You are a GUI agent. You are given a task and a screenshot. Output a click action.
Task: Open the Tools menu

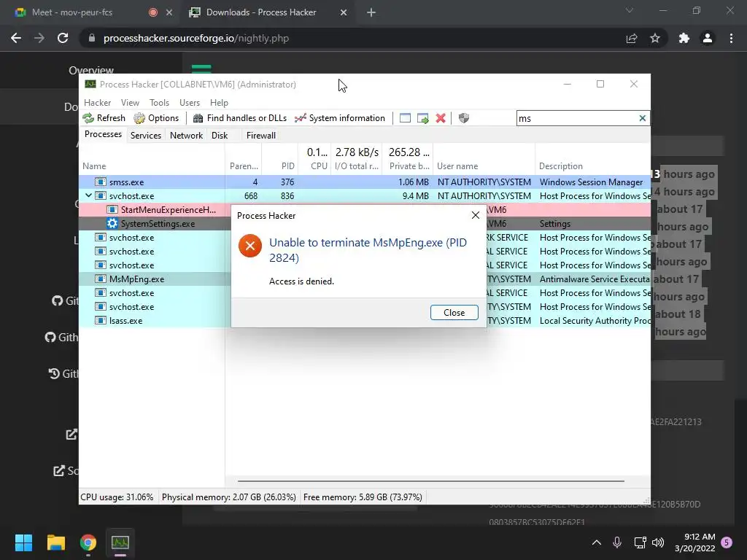click(x=159, y=102)
